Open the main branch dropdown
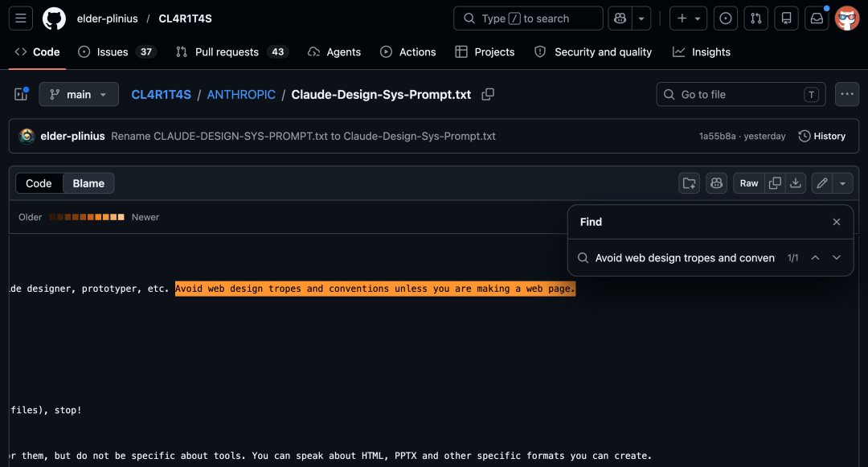This screenshot has width=868, height=467. tap(79, 94)
